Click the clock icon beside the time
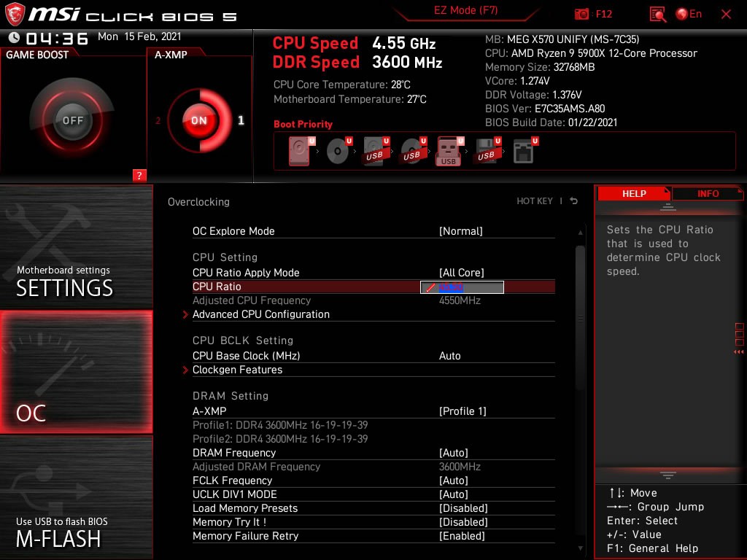Viewport: 747px width, 560px height. (x=14, y=37)
